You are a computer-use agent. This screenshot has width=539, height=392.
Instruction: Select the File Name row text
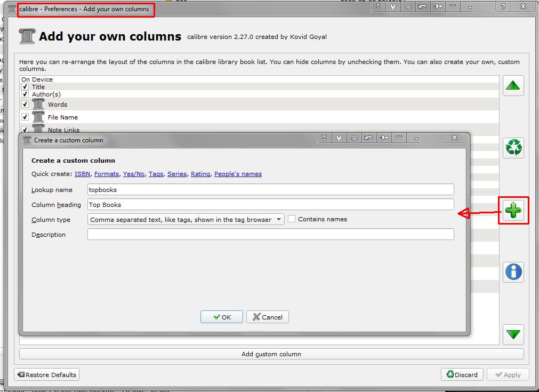pos(62,117)
